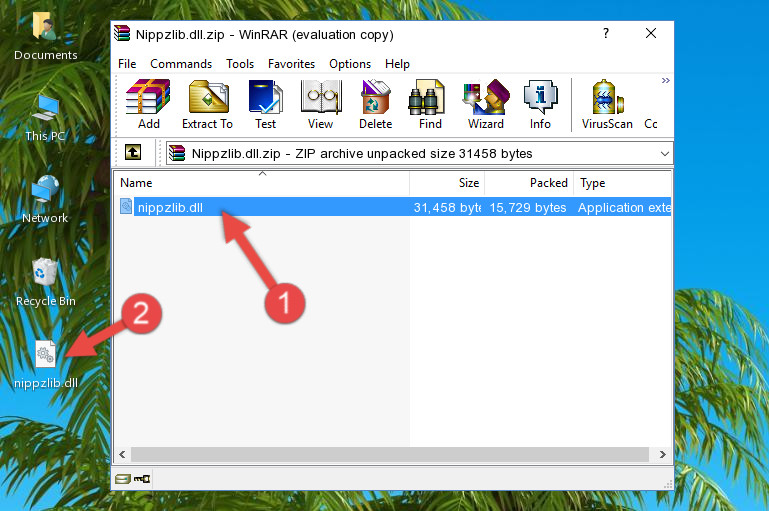
Task: Select the nippzlib.dll file row
Action: (x=393, y=207)
